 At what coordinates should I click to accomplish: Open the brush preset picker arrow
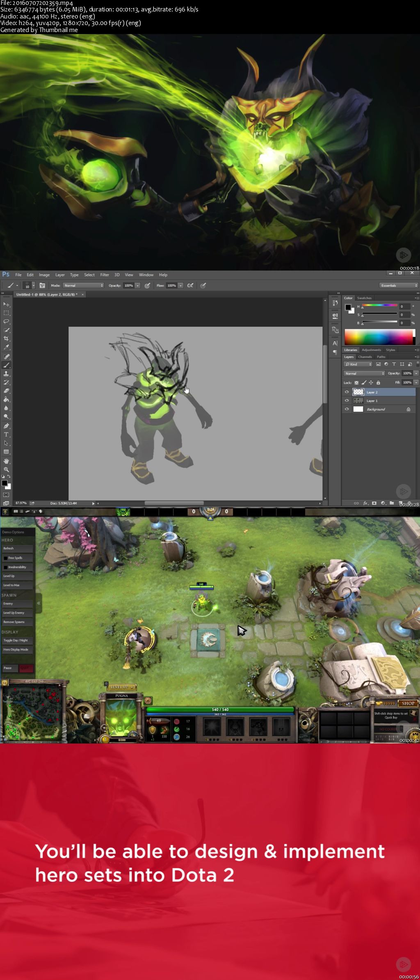34,285
